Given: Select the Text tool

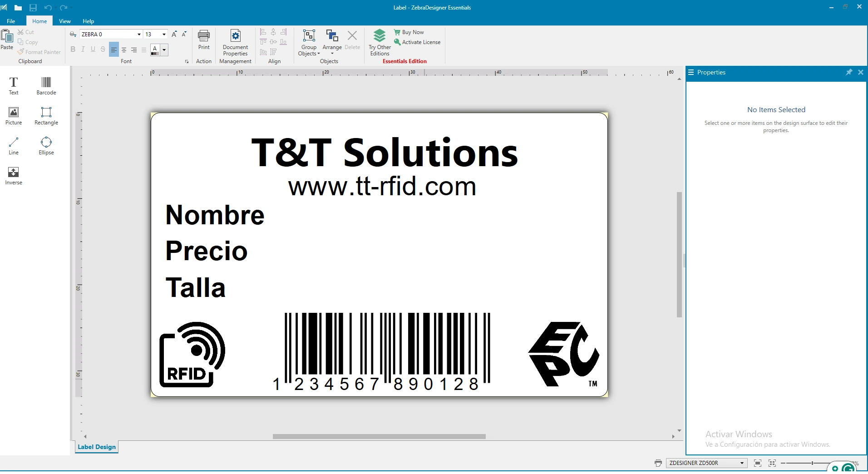Looking at the screenshot, I should pyautogui.click(x=14, y=86).
